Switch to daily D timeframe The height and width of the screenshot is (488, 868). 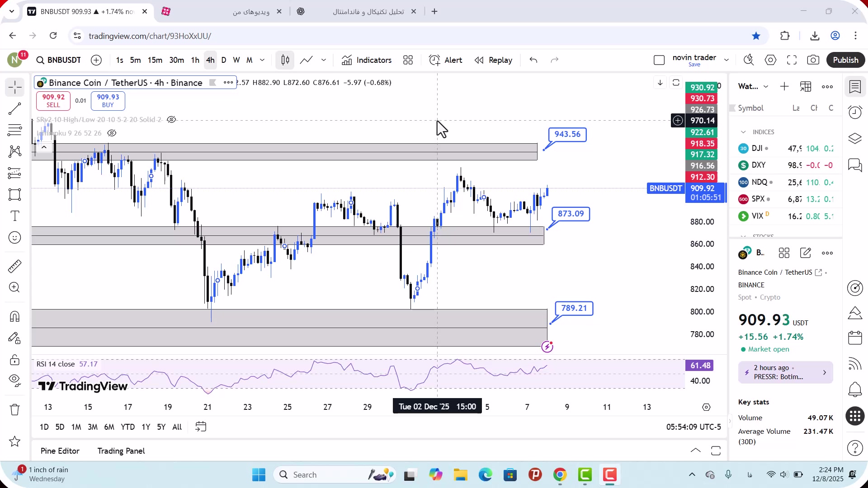click(224, 60)
